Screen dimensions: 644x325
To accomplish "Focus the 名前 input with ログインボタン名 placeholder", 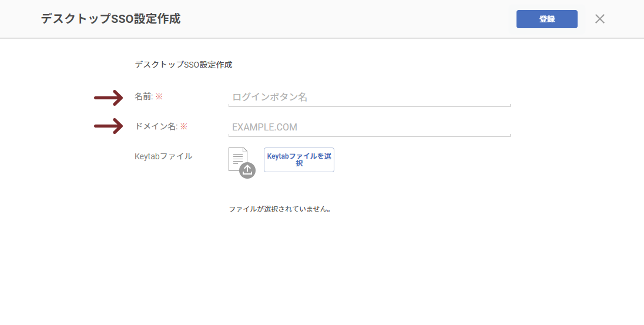I will click(369, 97).
